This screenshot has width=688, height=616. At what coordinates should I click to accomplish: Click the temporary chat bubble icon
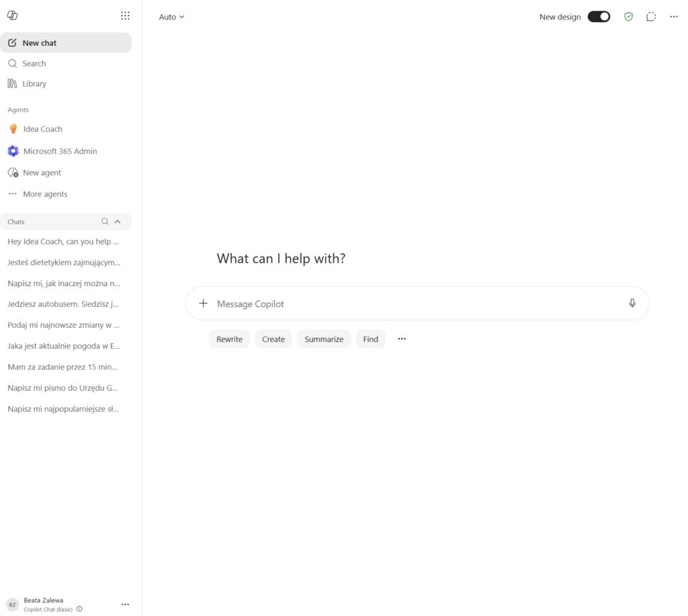(x=651, y=17)
